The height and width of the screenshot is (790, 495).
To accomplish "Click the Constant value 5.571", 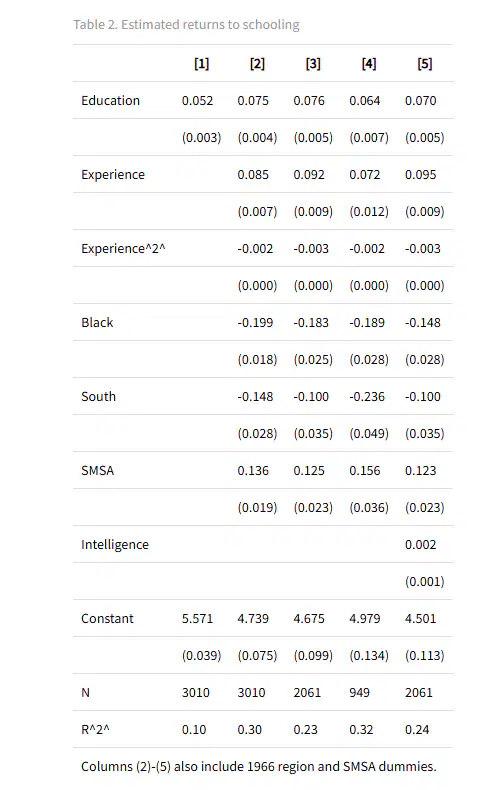I will click(x=198, y=619).
